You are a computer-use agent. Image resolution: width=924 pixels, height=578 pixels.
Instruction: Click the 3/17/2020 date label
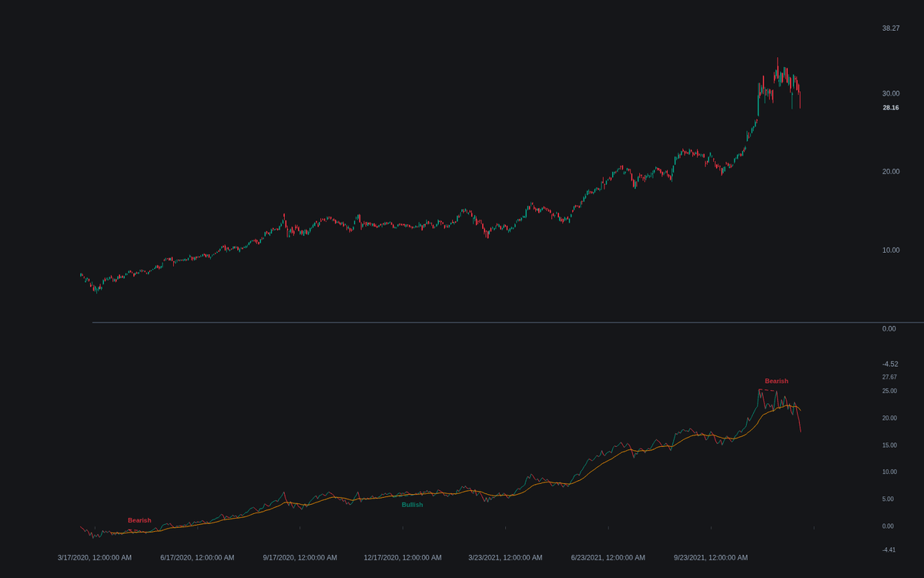pyautogui.click(x=95, y=558)
